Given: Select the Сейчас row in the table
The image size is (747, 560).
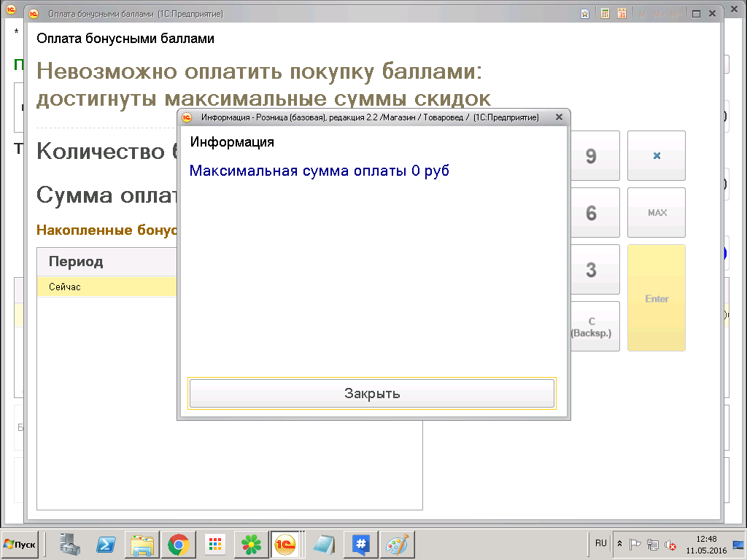Looking at the screenshot, I should click(x=106, y=287).
